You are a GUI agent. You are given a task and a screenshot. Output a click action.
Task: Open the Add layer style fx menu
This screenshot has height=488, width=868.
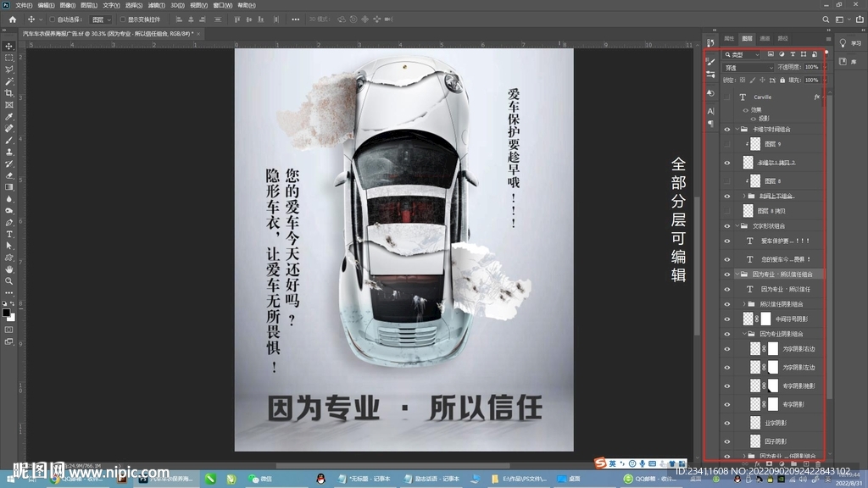tap(757, 463)
